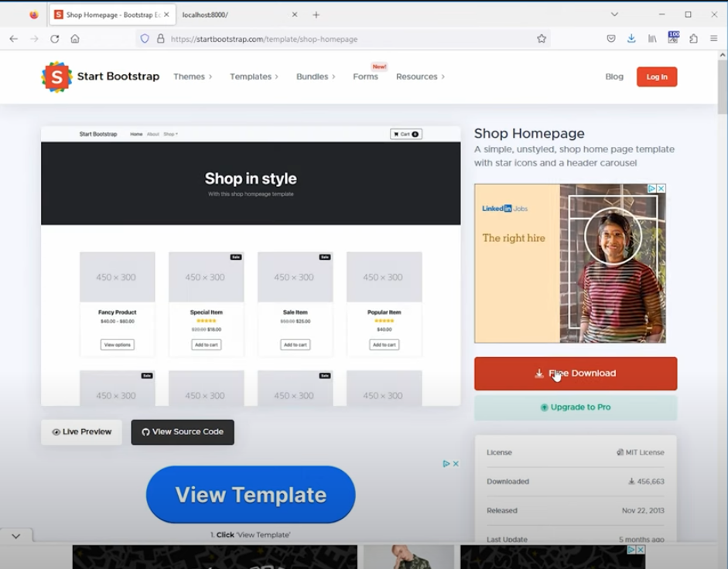728x569 pixels.
Task: Open the Library bookmarks icon
Action: 652,39
